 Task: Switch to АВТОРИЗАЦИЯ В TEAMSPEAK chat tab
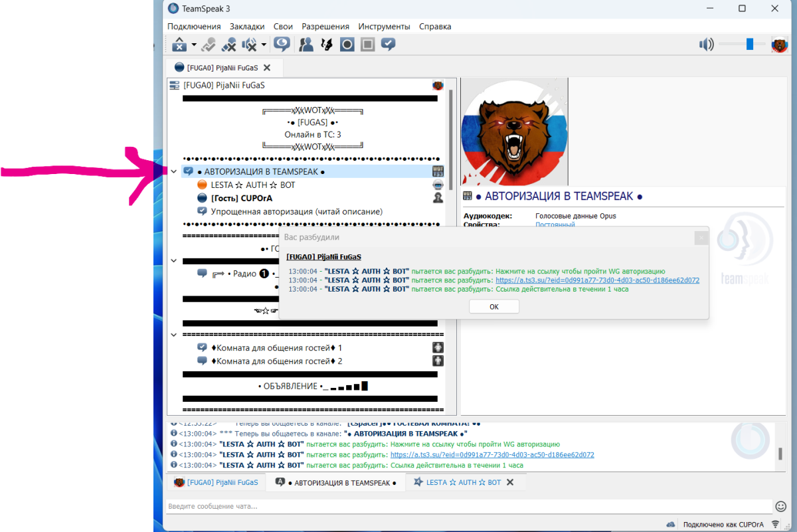[336, 483]
